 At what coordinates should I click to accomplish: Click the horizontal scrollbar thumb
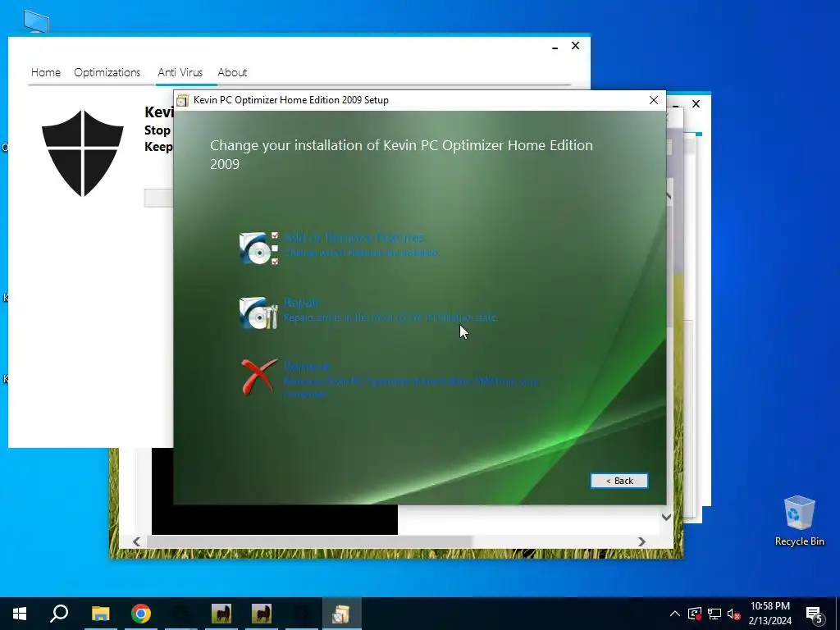point(309,541)
